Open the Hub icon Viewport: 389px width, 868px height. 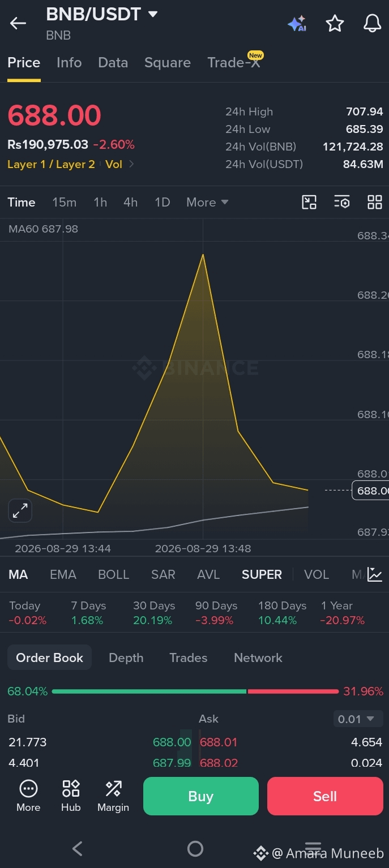[x=71, y=796]
